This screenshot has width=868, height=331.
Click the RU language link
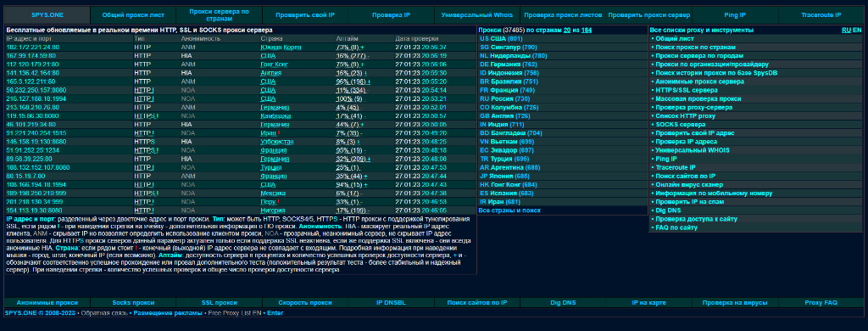(x=847, y=30)
